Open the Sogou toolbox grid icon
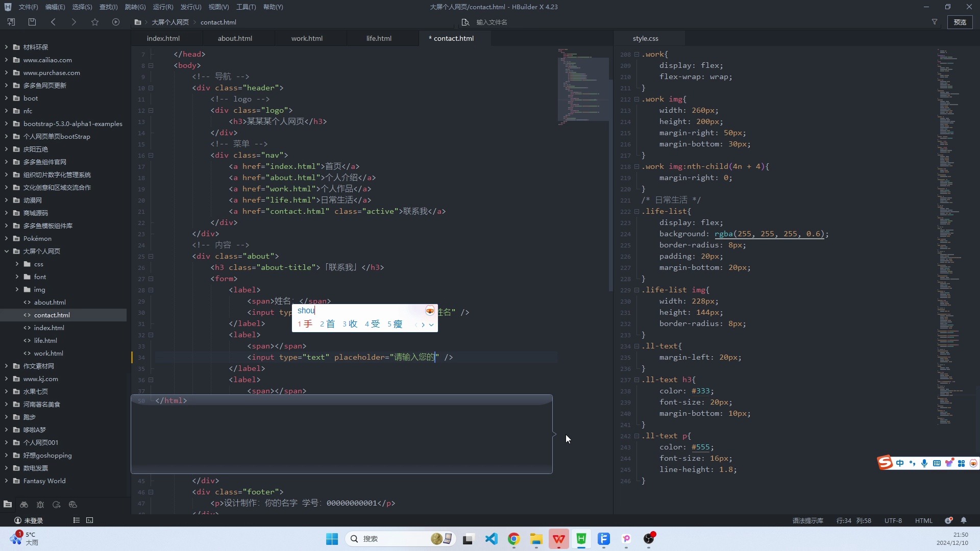This screenshot has height=551, width=980. pos(961,463)
